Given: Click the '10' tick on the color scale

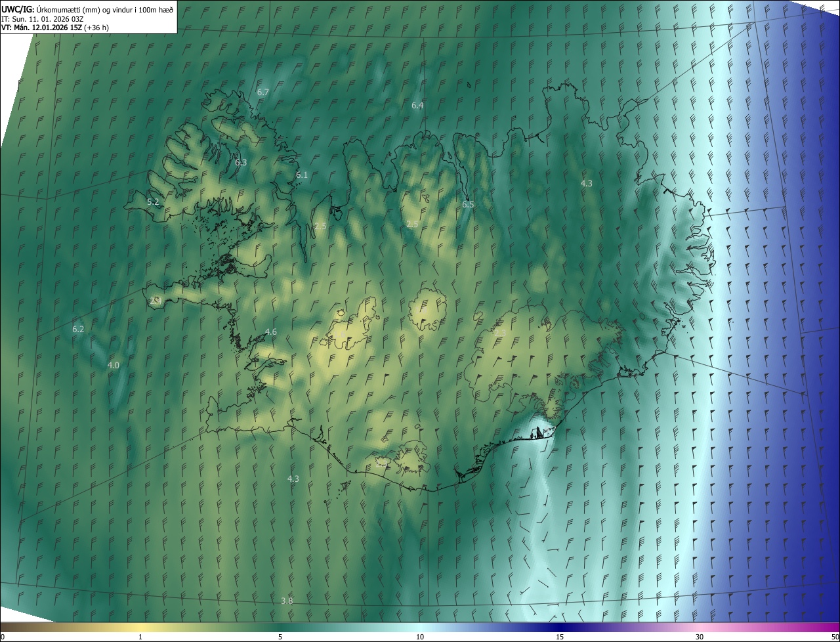Looking at the screenshot, I should (x=420, y=637).
